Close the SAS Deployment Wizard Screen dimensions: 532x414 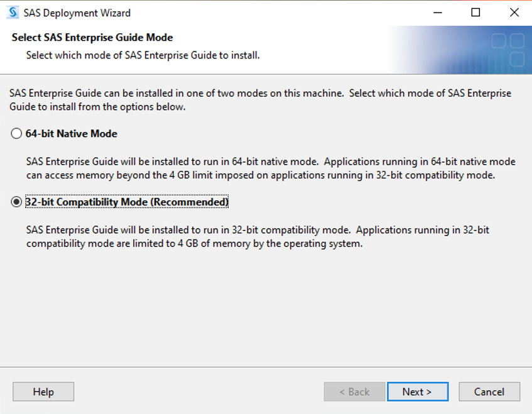(514, 13)
